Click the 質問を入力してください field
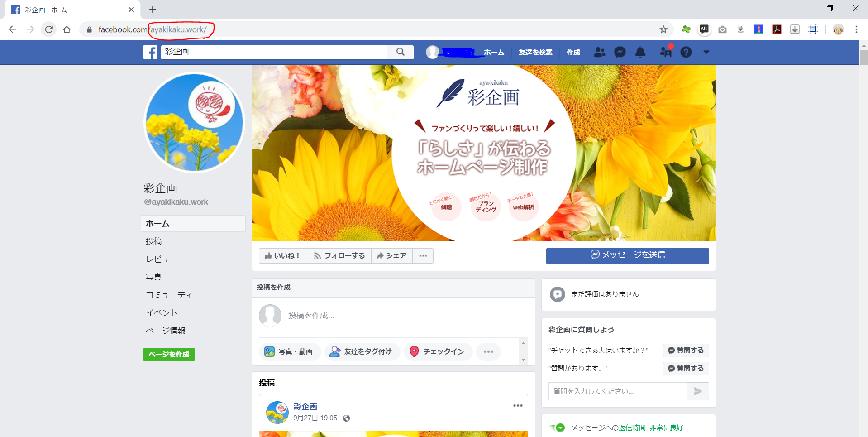The height and width of the screenshot is (437, 868). 617,391
